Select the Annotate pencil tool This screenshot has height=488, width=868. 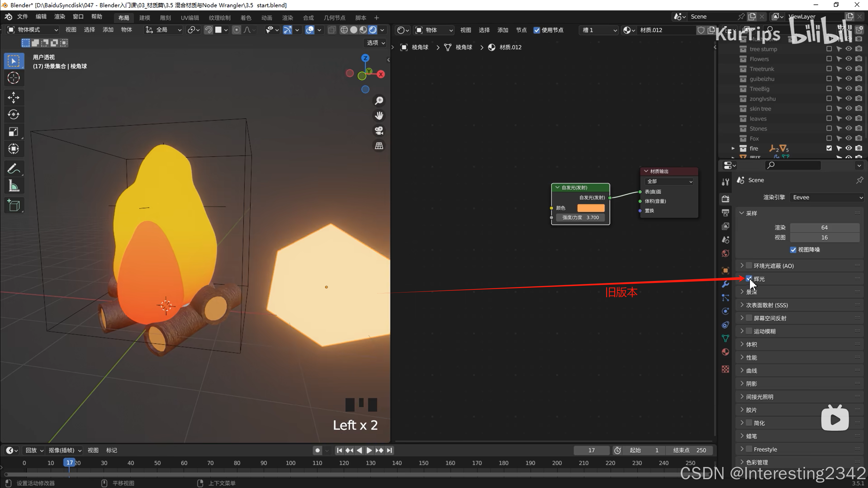[x=14, y=168]
